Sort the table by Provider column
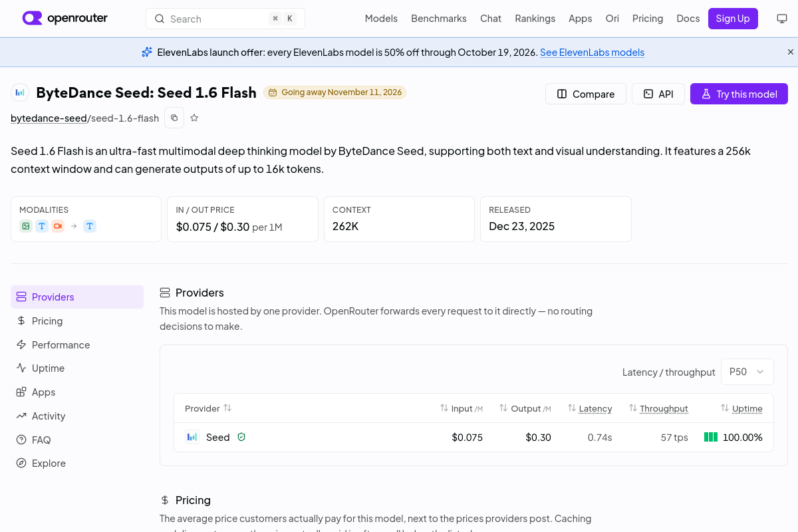 pos(208,408)
